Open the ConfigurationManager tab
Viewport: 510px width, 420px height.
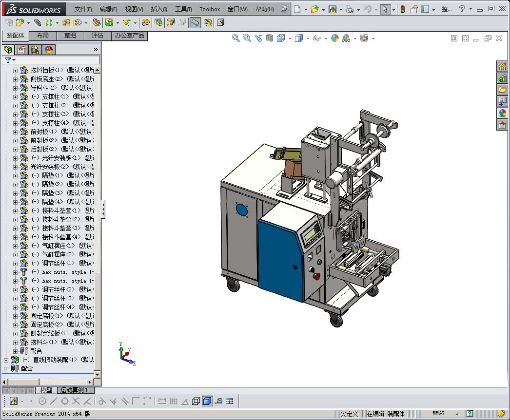35,49
